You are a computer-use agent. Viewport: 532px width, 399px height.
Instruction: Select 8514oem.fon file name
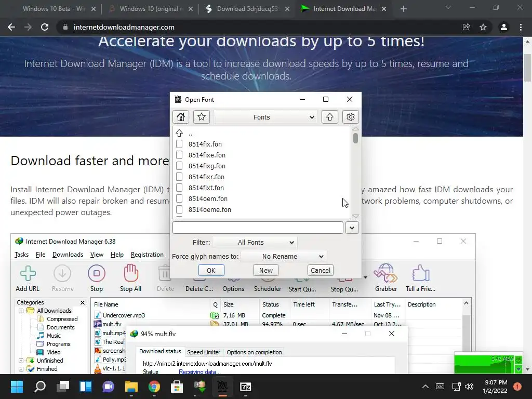[x=208, y=199]
